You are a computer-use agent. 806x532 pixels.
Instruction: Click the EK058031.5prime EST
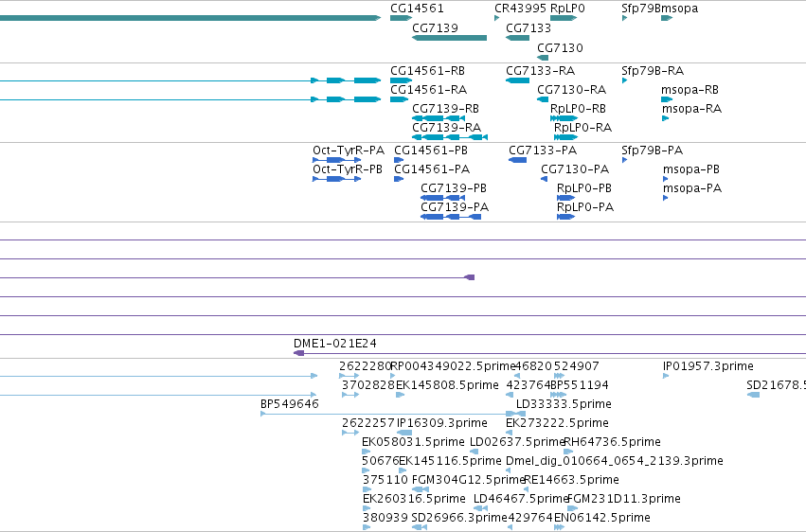pyautogui.click(x=366, y=452)
